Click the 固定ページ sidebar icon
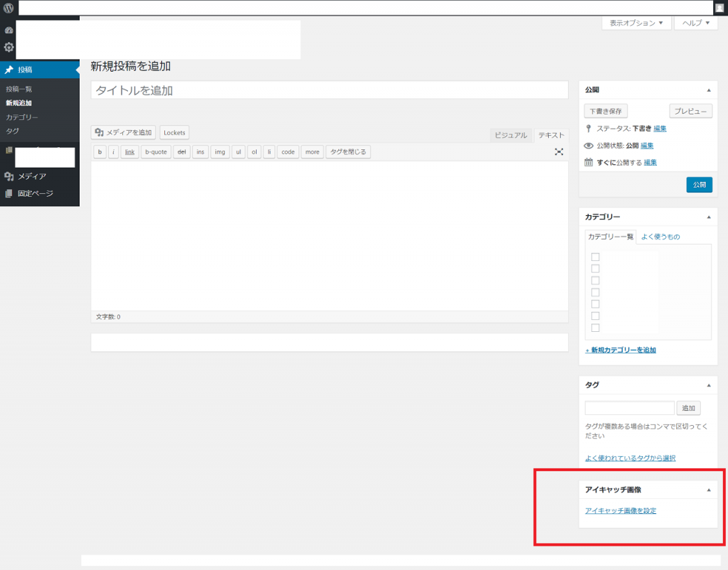Screen dimensions: 728x570 [x=9, y=193]
